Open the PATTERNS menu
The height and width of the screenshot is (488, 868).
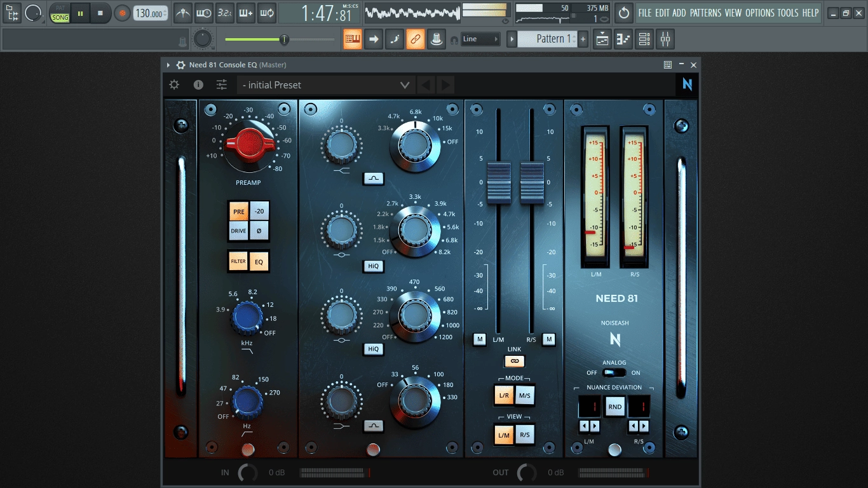click(705, 13)
